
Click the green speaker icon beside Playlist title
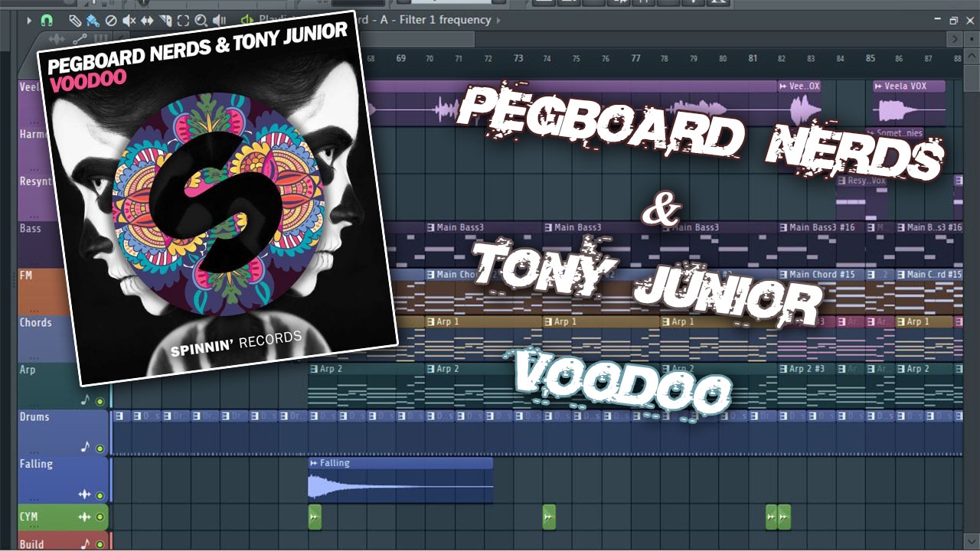click(x=247, y=20)
